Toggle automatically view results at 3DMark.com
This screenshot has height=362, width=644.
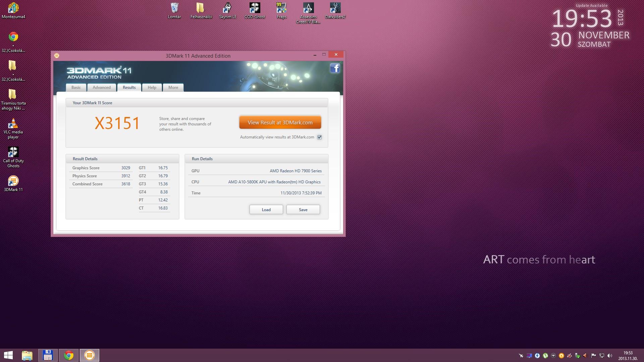(x=319, y=137)
